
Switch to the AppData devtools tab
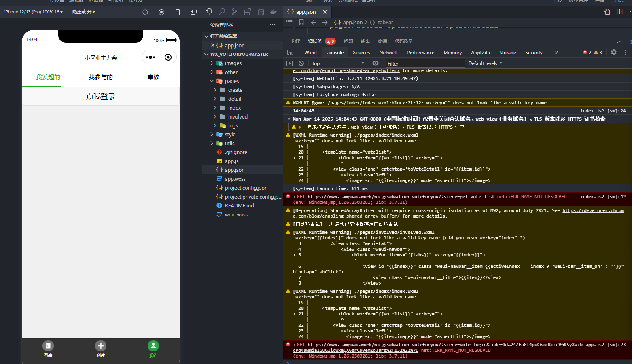click(480, 53)
